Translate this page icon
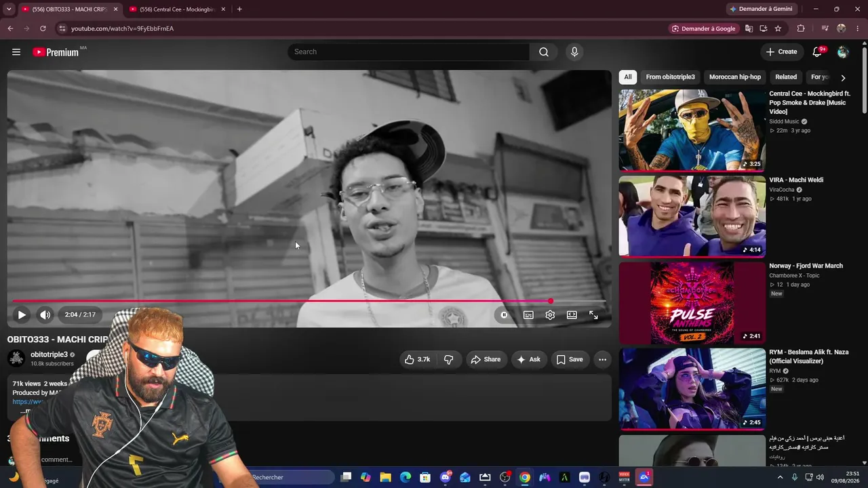The height and width of the screenshot is (488, 868). click(x=749, y=28)
